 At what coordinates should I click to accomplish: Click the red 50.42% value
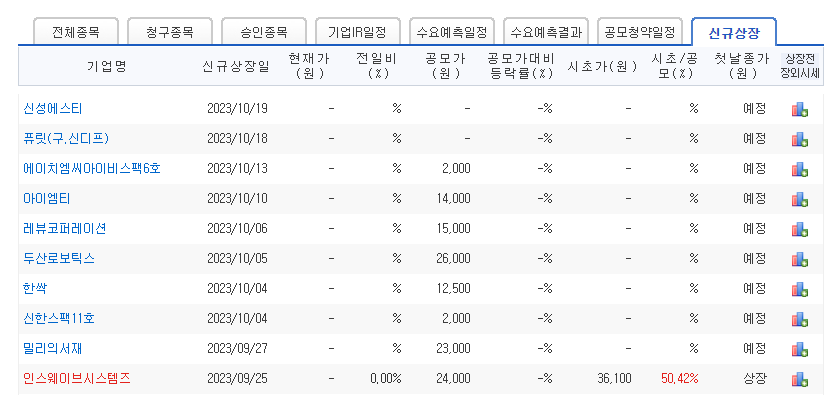(x=680, y=378)
